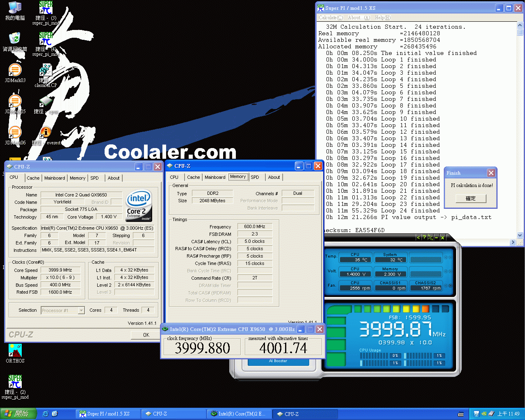
Task: Open Calculate menu in Super PI
Action: click(x=331, y=18)
